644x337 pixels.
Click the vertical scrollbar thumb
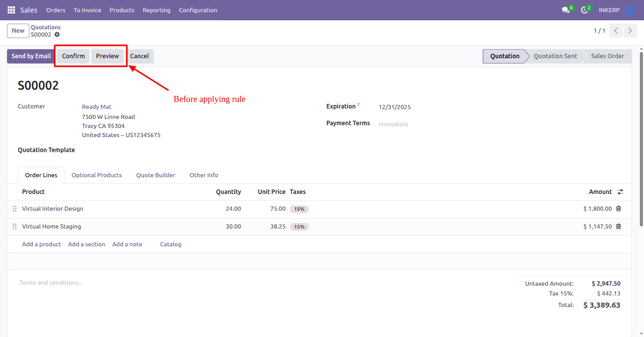(x=641, y=139)
